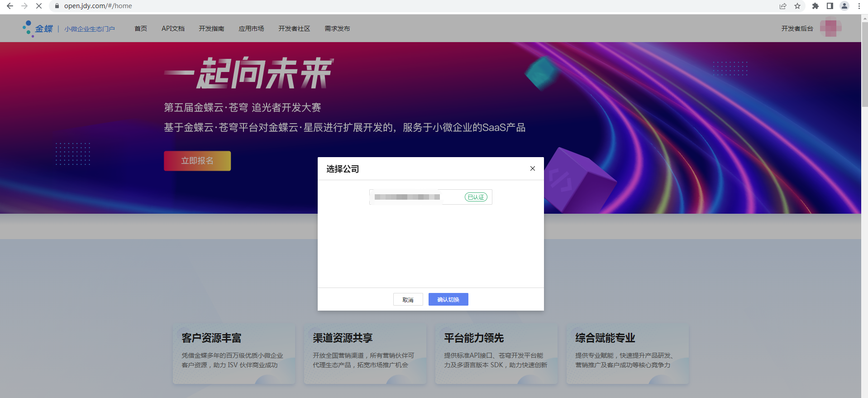Open the API文档 nav item

click(173, 29)
